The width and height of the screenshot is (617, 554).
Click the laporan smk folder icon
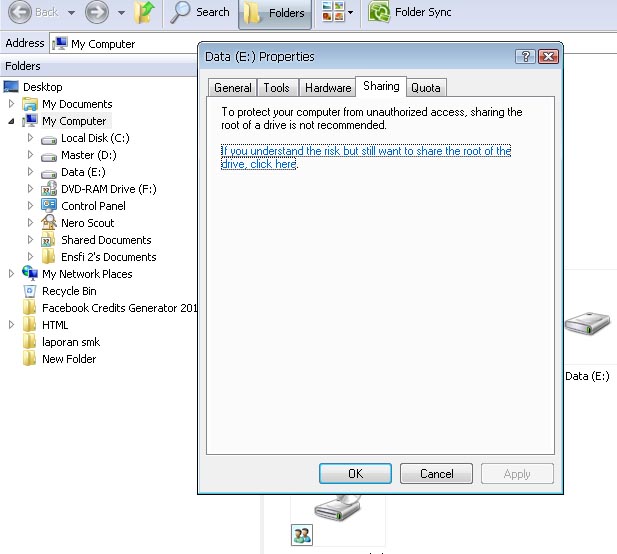[30, 342]
